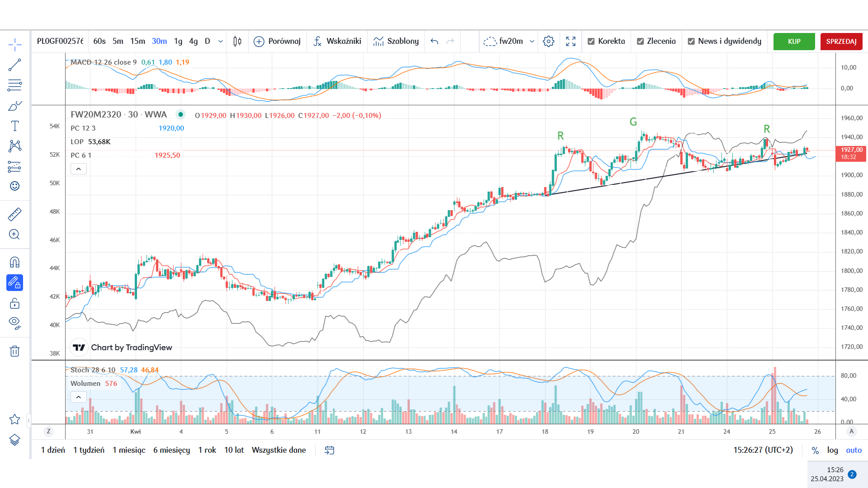Select the 15m interval
Image resolution: width=868 pixels, height=488 pixels.
click(x=138, y=41)
